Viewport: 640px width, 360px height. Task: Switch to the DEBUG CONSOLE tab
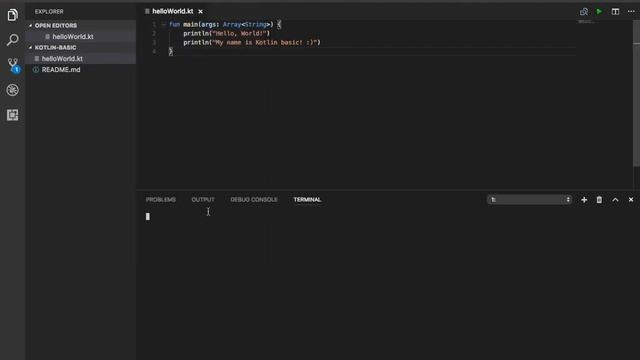click(253, 200)
